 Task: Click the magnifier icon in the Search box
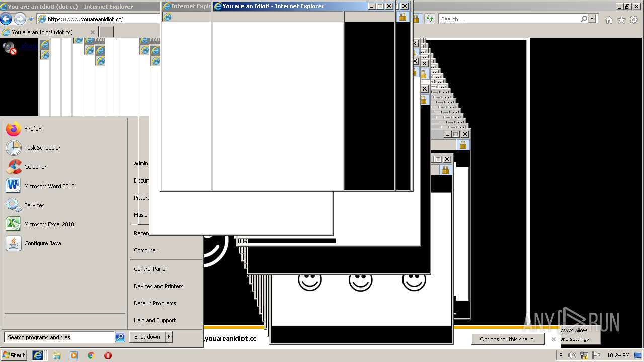pos(584,19)
